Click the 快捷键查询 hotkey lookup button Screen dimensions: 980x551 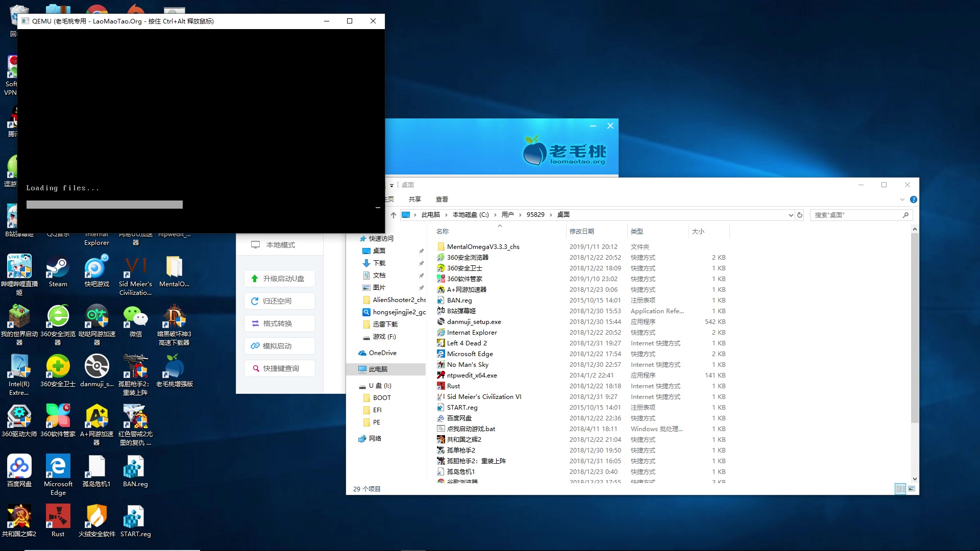point(279,368)
